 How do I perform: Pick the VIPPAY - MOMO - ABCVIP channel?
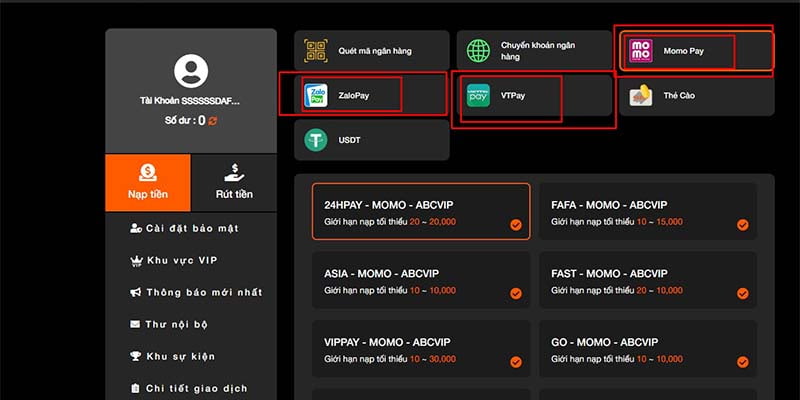click(x=420, y=348)
